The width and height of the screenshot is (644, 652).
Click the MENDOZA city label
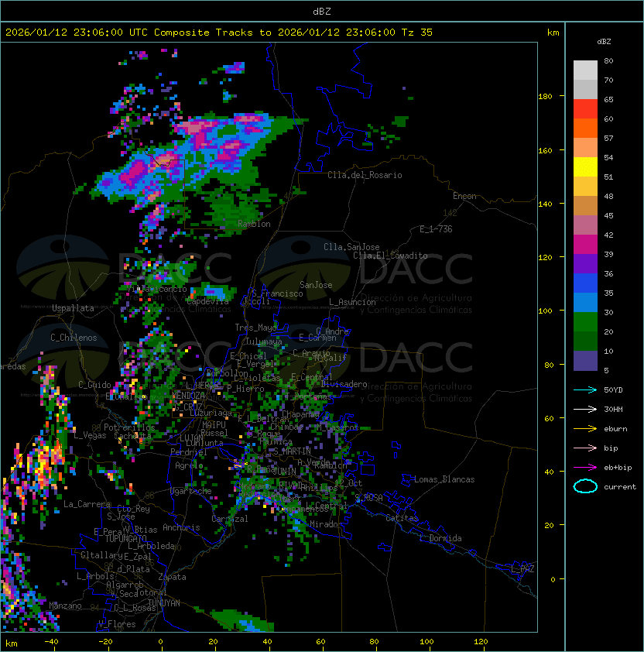coord(188,395)
